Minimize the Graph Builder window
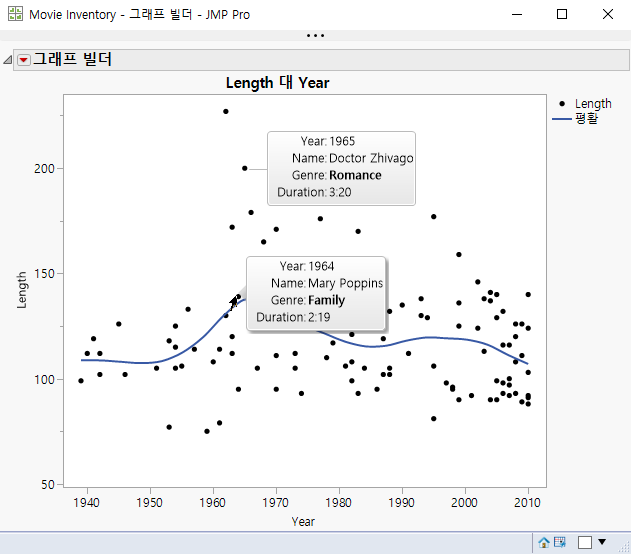The height and width of the screenshot is (554, 631). click(517, 14)
